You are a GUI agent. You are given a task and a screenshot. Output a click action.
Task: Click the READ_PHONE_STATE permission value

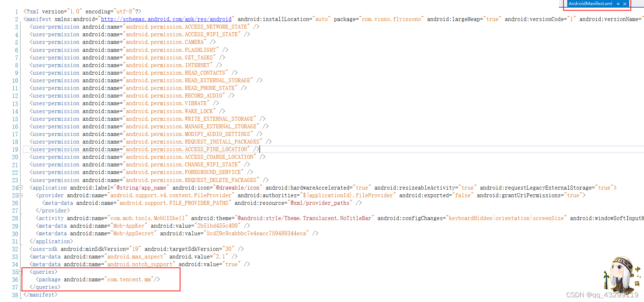point(180,88)
